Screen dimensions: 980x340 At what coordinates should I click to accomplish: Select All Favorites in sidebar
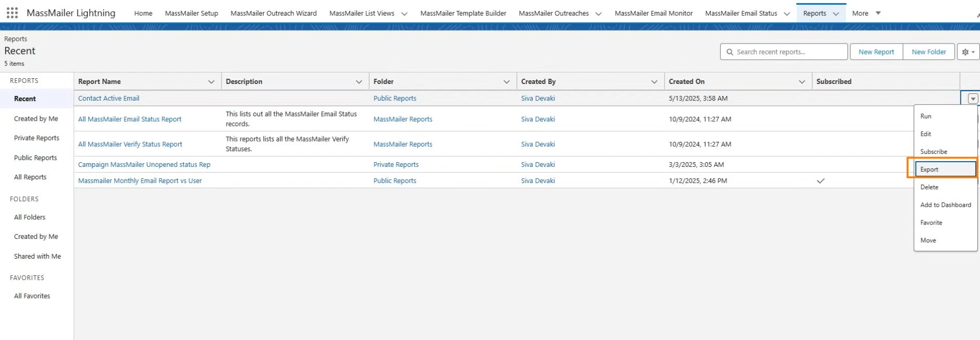(x=32, y=296)
